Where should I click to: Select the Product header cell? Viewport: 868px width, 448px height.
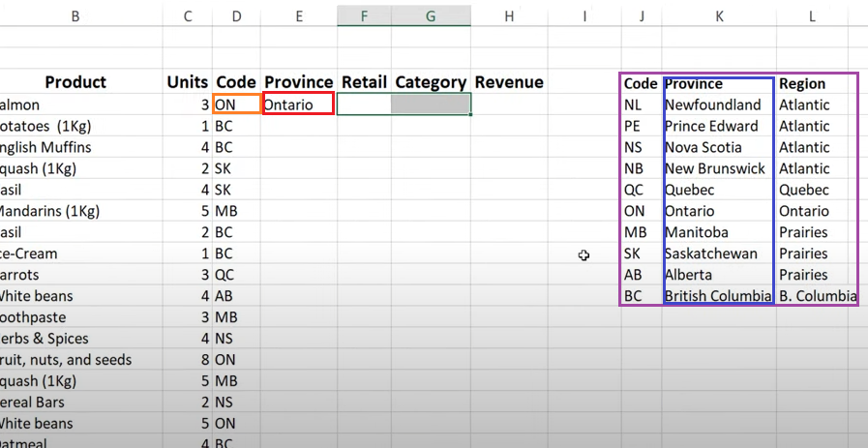pyautogui.click(x=75, y=82)
